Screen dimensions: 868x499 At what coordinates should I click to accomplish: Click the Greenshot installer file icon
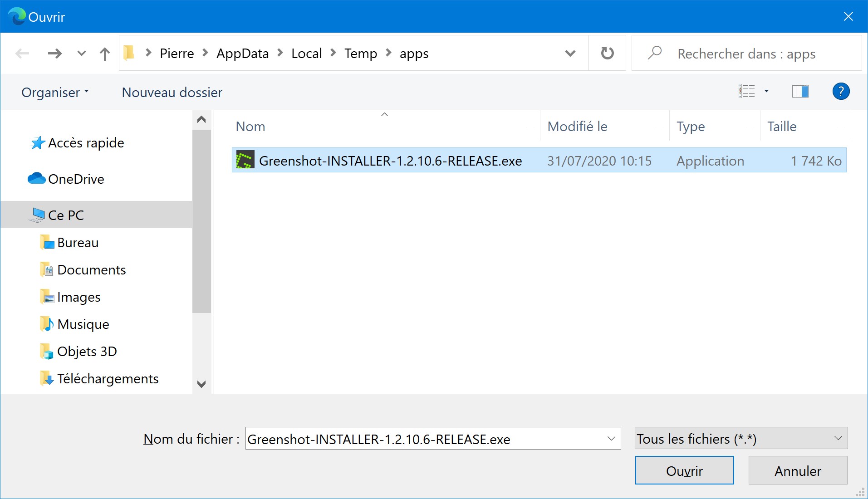tap(245, 160)
